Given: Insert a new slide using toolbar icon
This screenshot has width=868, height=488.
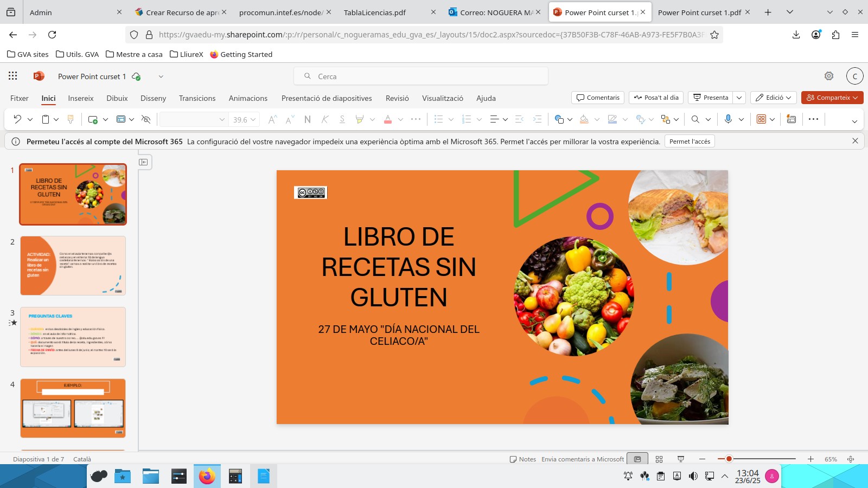Looking at the screenshot, I should [93, 119].
